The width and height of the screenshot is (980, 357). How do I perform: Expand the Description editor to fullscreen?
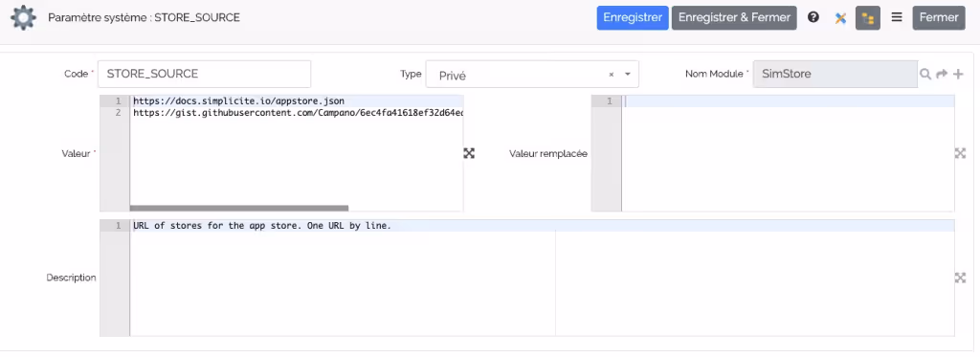961,278
